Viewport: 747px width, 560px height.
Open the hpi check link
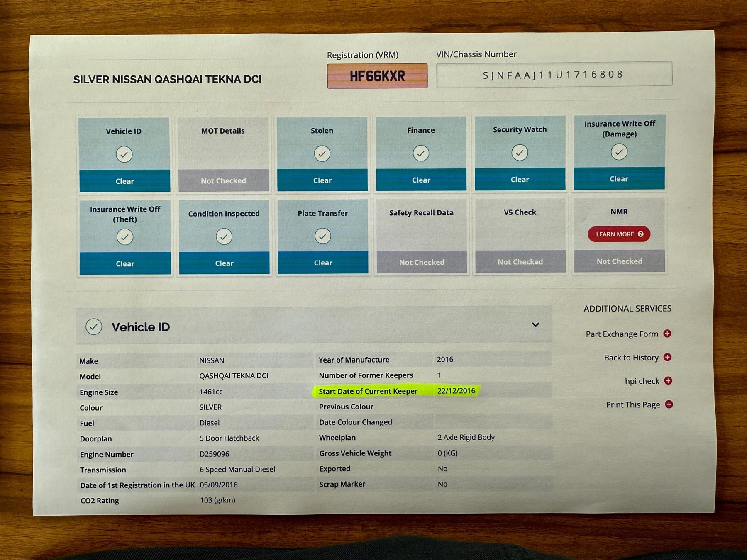point(642,381)
